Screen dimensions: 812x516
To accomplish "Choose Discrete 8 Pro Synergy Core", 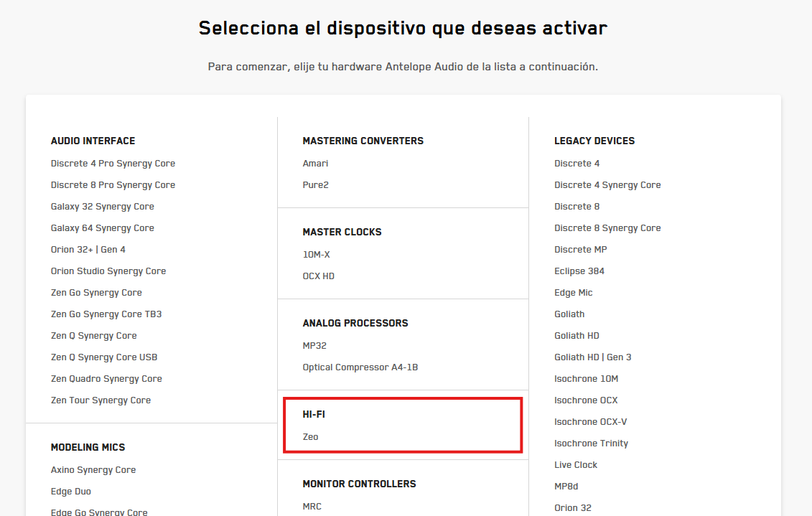I will (x=113, y=185).
